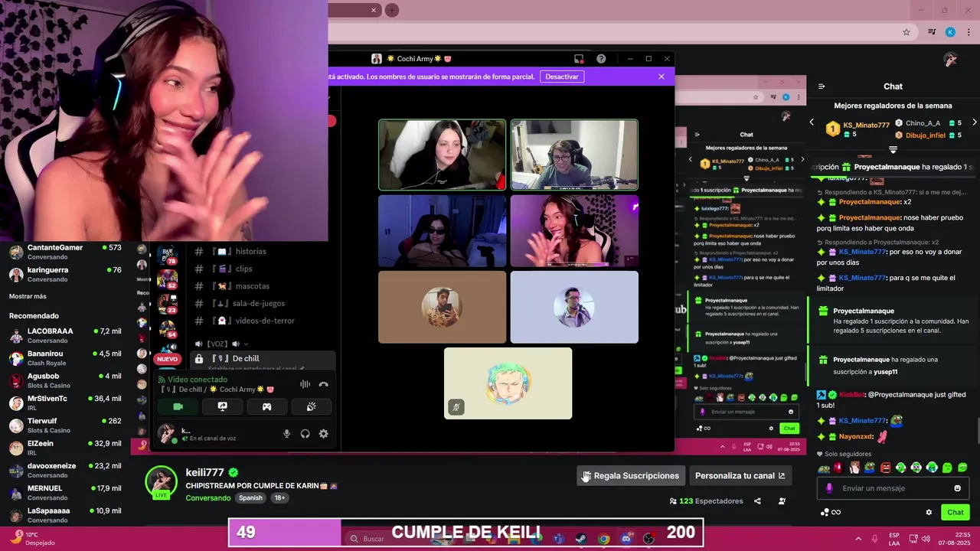Click the Conversando category link
The width and height of the screenshot is (980, 551).
coord(208,498)
